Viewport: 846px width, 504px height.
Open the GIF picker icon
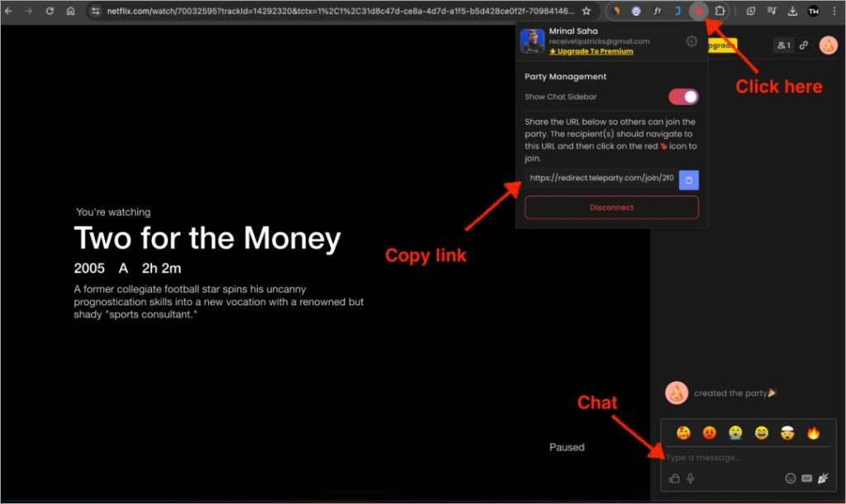pos(807,478)
